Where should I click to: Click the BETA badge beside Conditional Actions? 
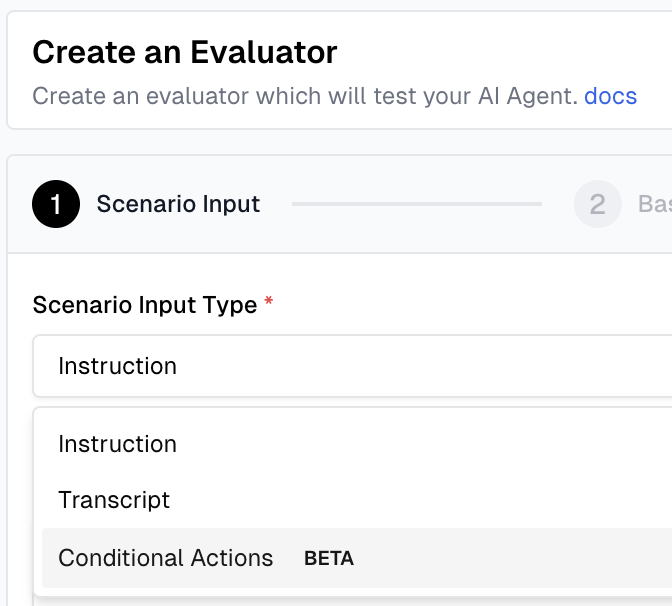(329, 559)
